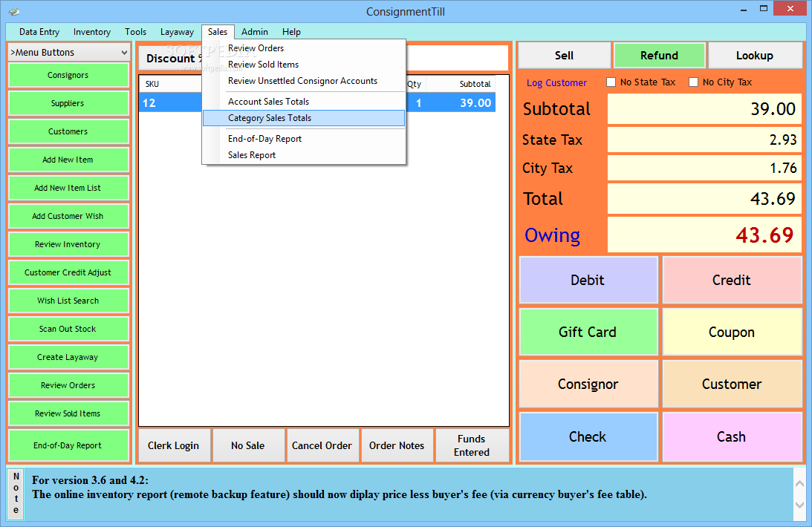Screen dimensions: 812x527
Task: Choose Review Orders from Sales menu
Action: tap(304, 48)
